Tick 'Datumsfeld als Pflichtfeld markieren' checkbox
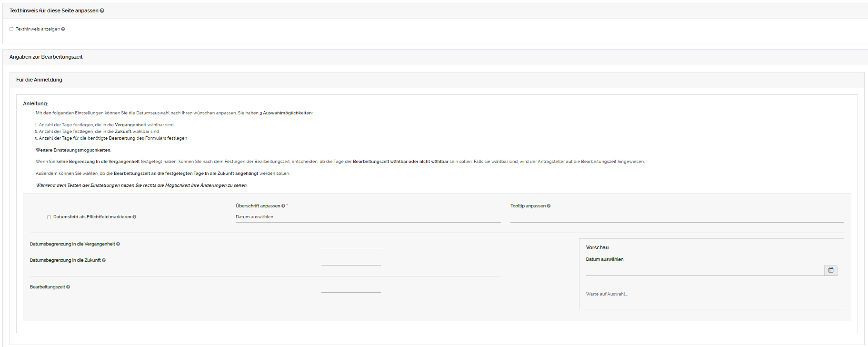Screen dimensions: 868x347 click(x=49, y=217)
